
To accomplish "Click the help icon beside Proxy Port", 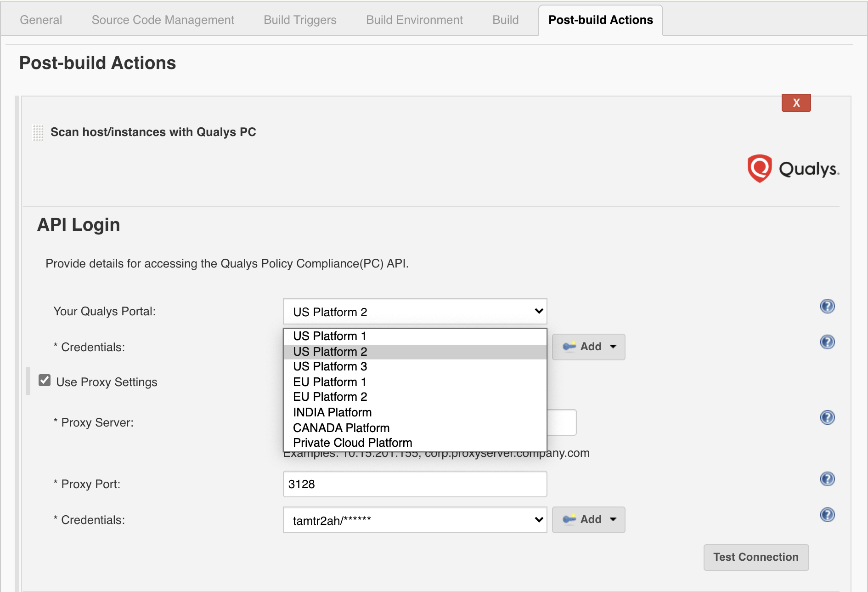I will [x=828, y=478].
